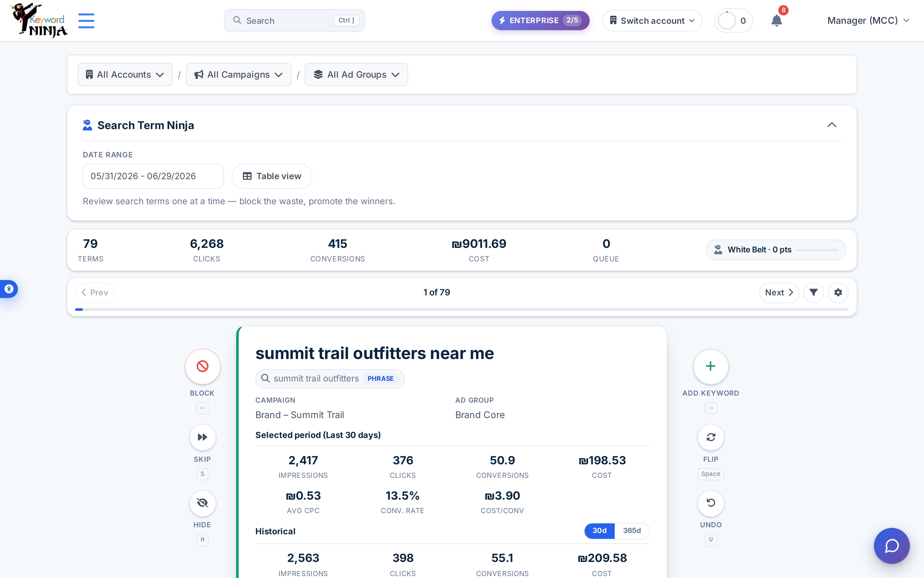Click the 50.9 conversions value

click(x=502, y=460)
